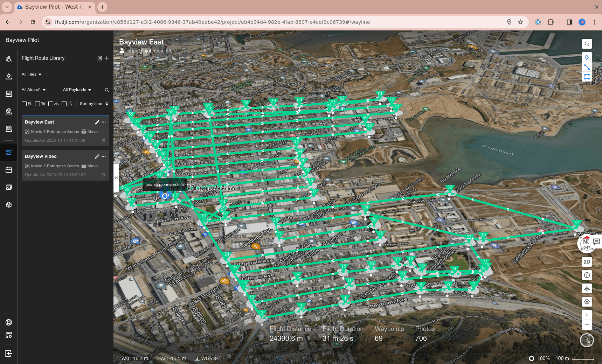Create a new flight route with plus icon
Screen dimensions: 602x364
click(x=107, y=58)
